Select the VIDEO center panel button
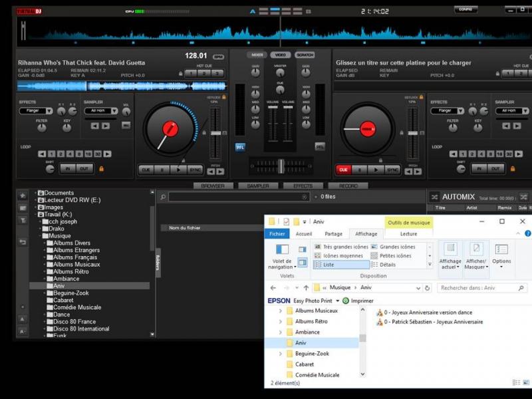Screen dimensions: 532x399 280,55
